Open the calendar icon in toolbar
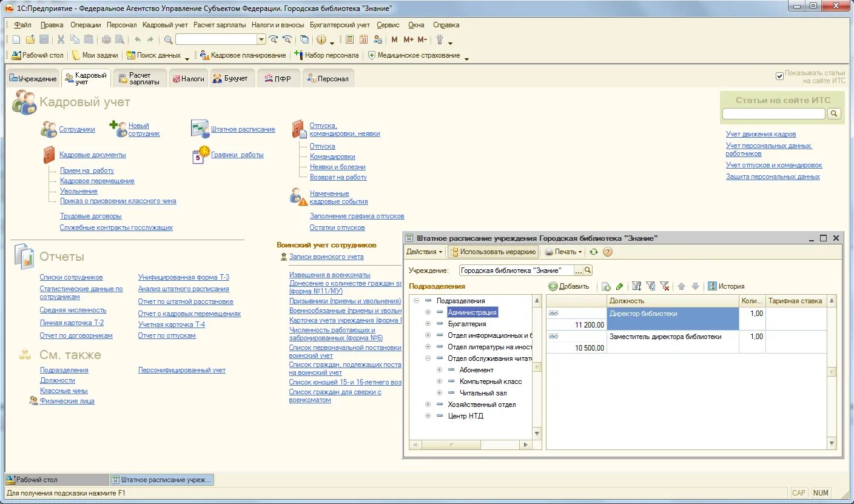The image size is (854, 504). pyautogui.click(x=364, y=39)
